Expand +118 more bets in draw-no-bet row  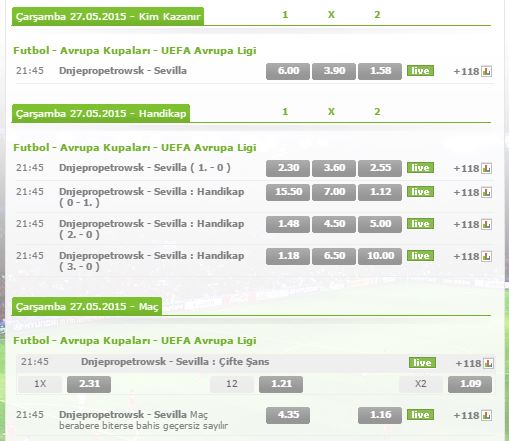point(466,416)
